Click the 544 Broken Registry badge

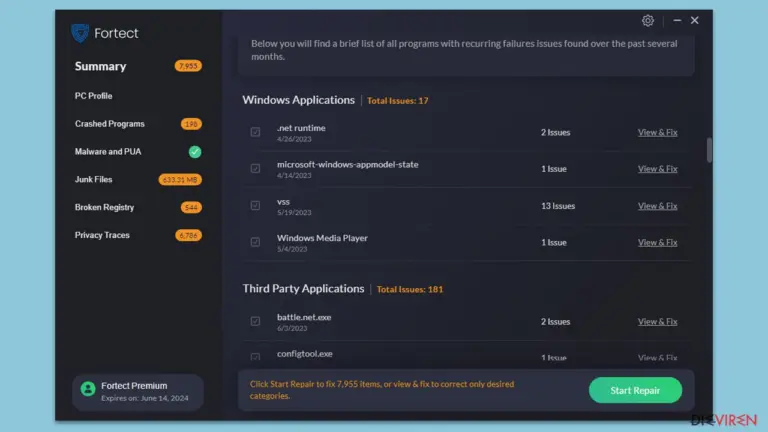pos(191,208)
